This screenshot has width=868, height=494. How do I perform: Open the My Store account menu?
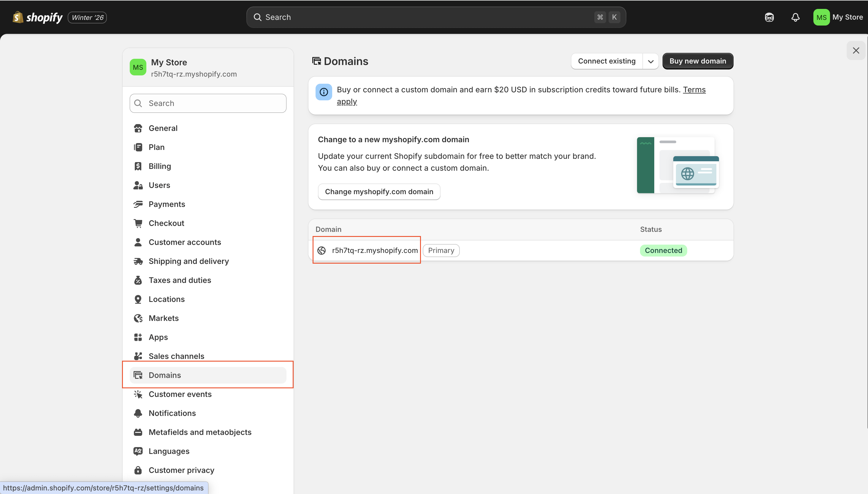(838, 17)
